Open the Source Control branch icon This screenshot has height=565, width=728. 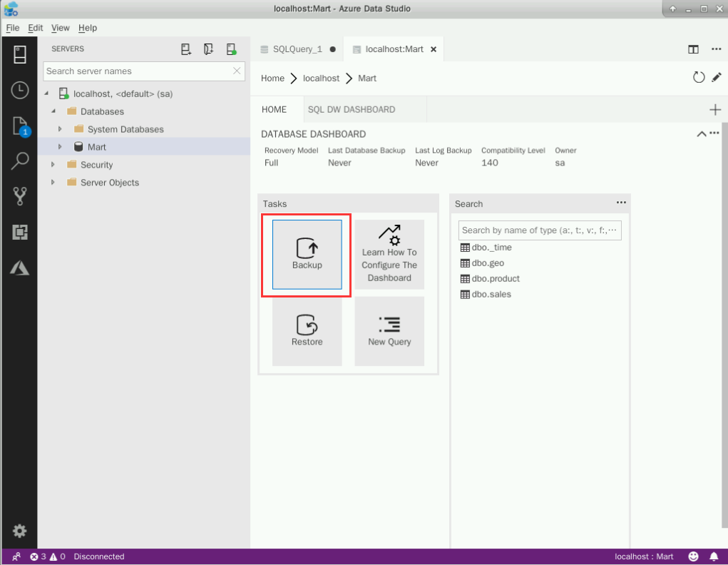[x=19, y=196]
